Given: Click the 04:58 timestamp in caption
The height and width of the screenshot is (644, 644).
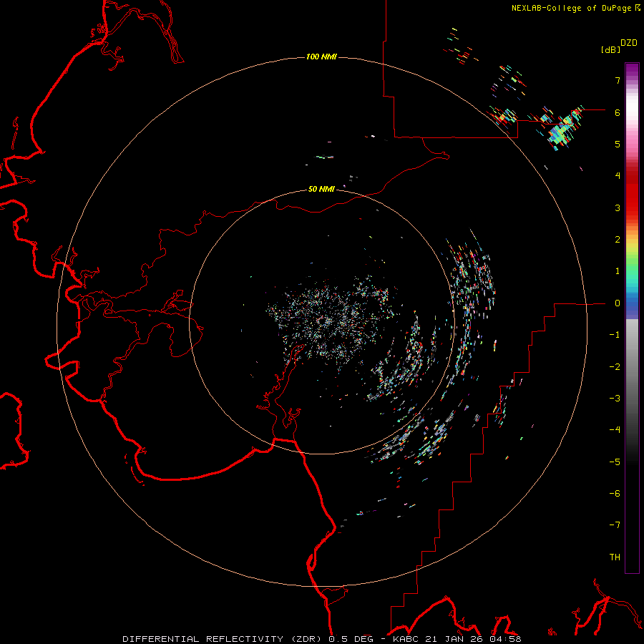Looking at the screenshot, I should (x=505, y=639).
